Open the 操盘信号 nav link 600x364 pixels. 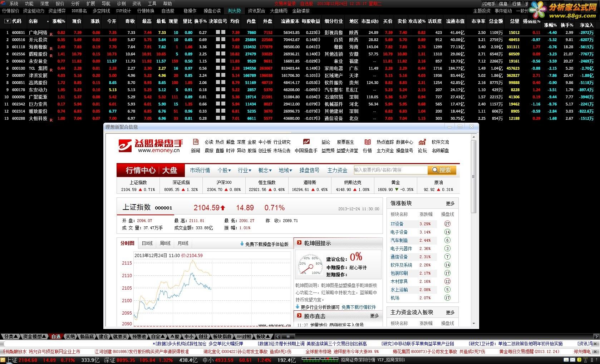[309, 170]
